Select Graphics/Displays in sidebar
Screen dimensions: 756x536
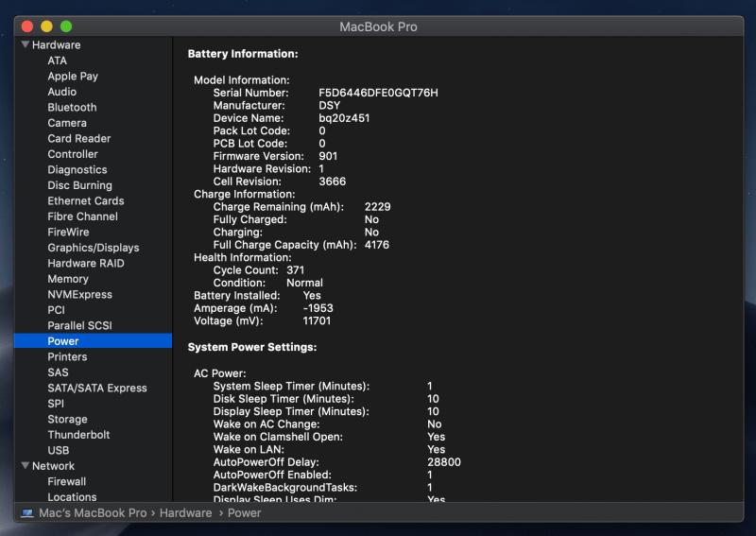tap(93, 248)
